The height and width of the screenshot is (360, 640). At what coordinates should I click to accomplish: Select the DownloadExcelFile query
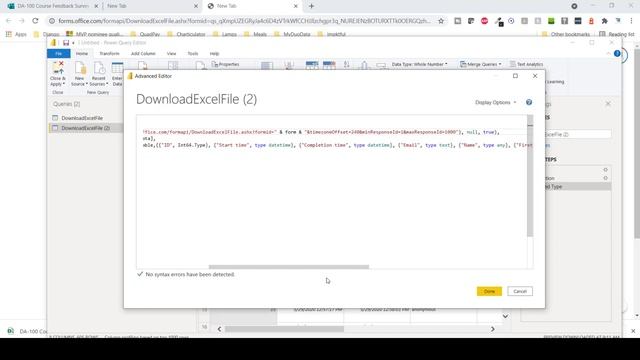[82, 118]
